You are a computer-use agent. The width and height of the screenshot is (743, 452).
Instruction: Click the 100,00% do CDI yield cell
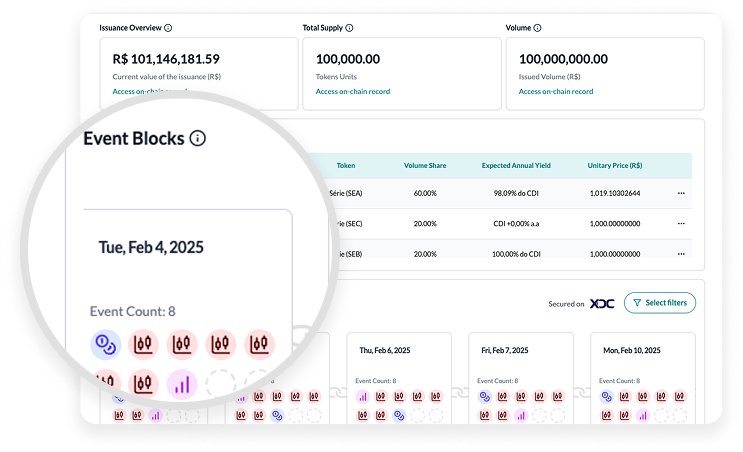516,254
